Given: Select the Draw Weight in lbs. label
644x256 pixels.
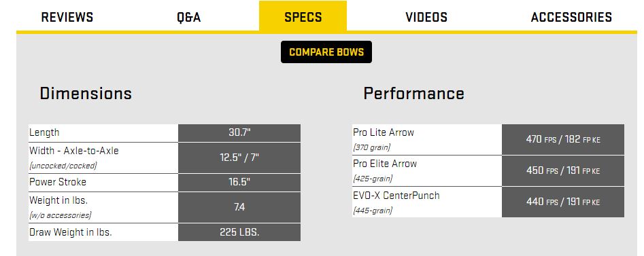Looking at the screenshot, I should [x=71, y=232].
